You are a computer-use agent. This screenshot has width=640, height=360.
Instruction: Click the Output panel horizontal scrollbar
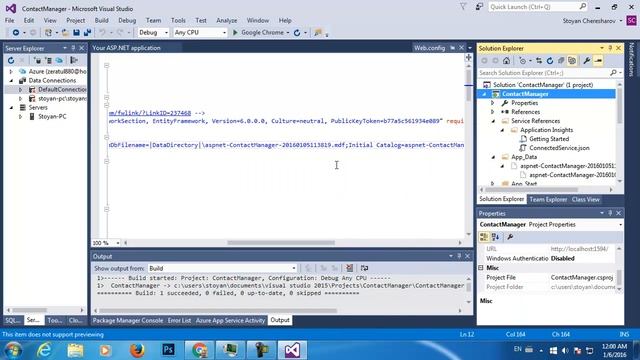point(218,311)
